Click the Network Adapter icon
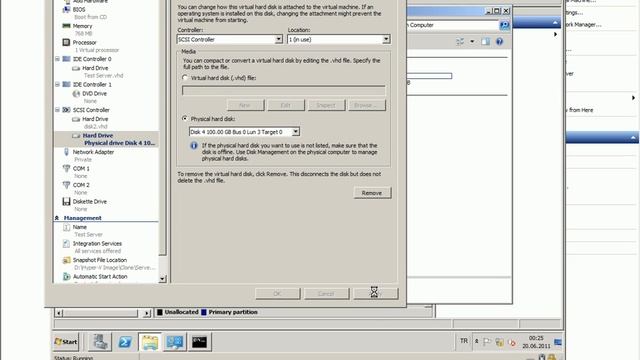This screenshot has height=360, width=640. click(x=66, y=152)
